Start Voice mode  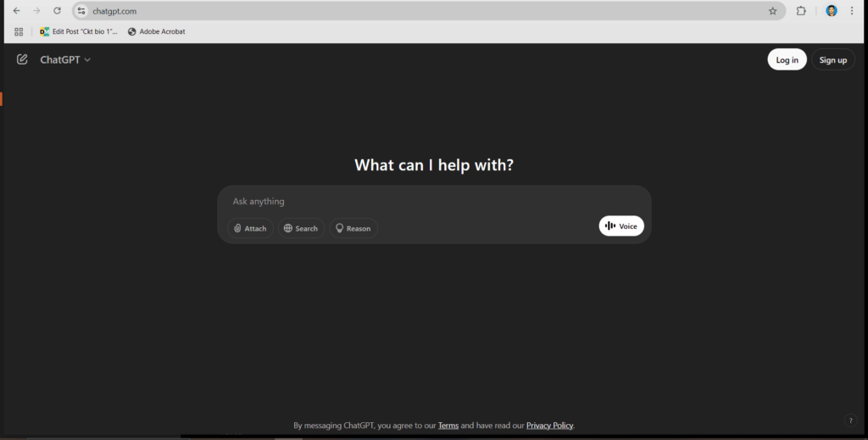(621, 226)
